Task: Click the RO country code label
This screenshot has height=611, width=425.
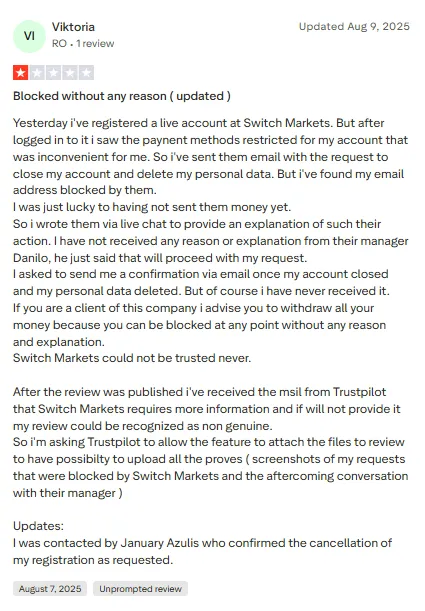Action: coord(59,43)
